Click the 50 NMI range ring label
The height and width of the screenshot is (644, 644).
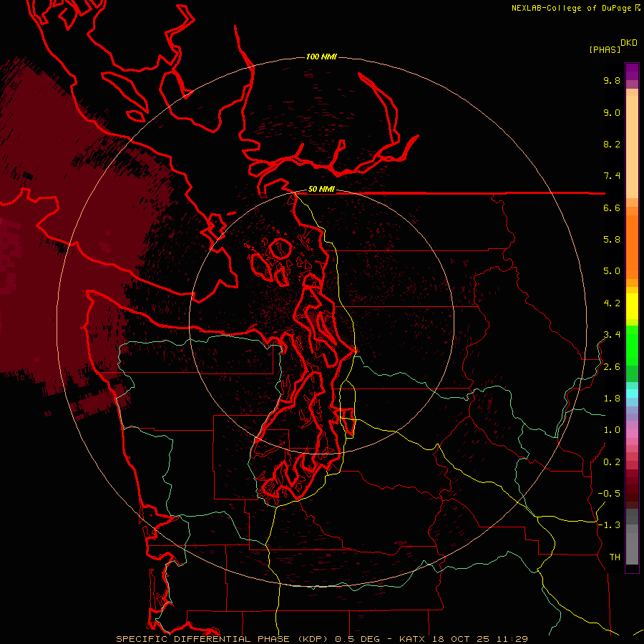[x=321, y=189]
